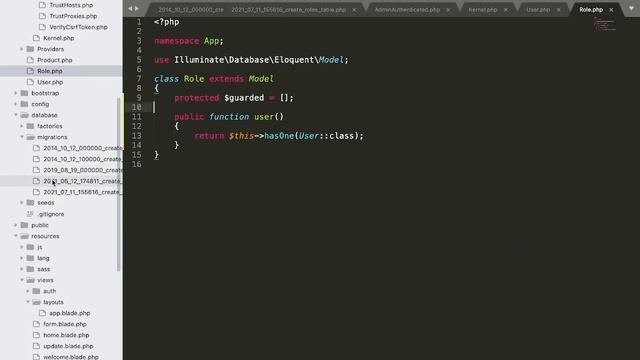Screen dimensions: 640x360
Task: Click the file icon beside VerifyCsrfToken.php
Action: point(42,27)
